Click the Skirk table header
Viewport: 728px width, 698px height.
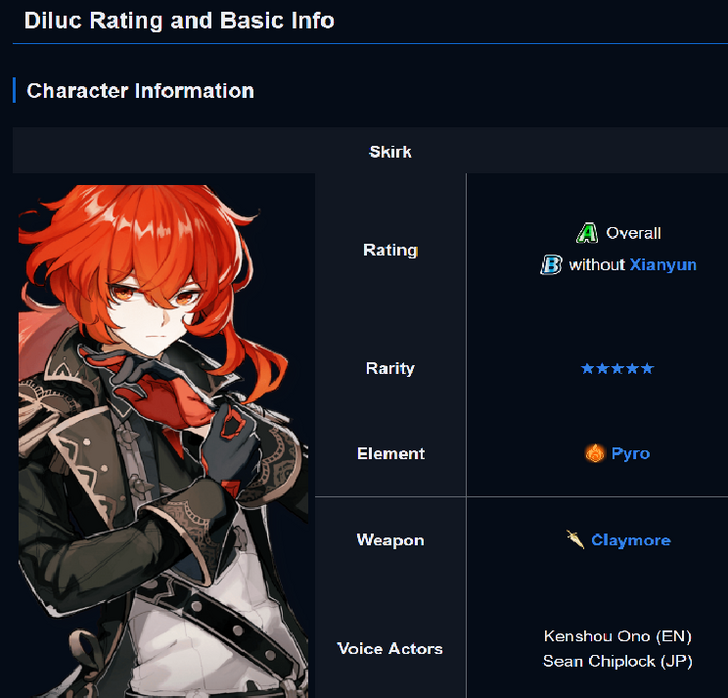click(390, 152)
